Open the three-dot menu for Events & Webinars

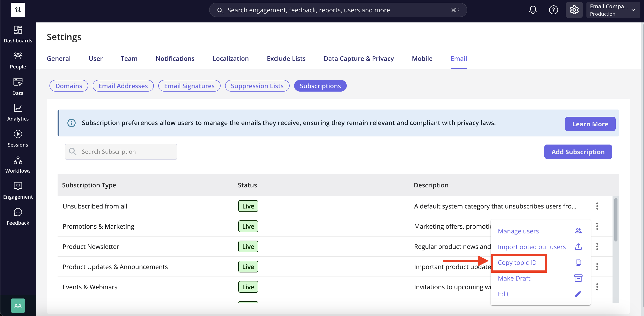(597, 287)
